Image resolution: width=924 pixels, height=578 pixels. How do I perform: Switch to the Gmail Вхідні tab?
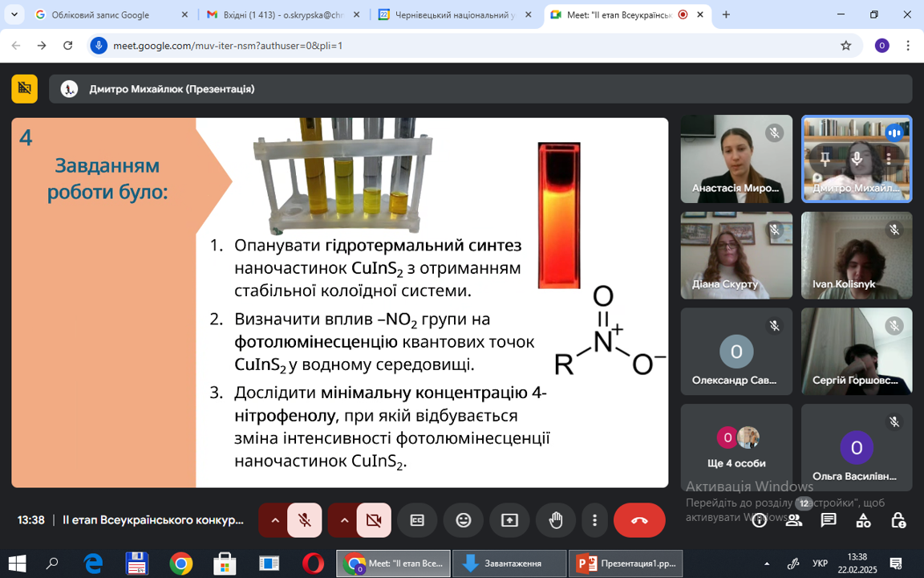point(283,14)
